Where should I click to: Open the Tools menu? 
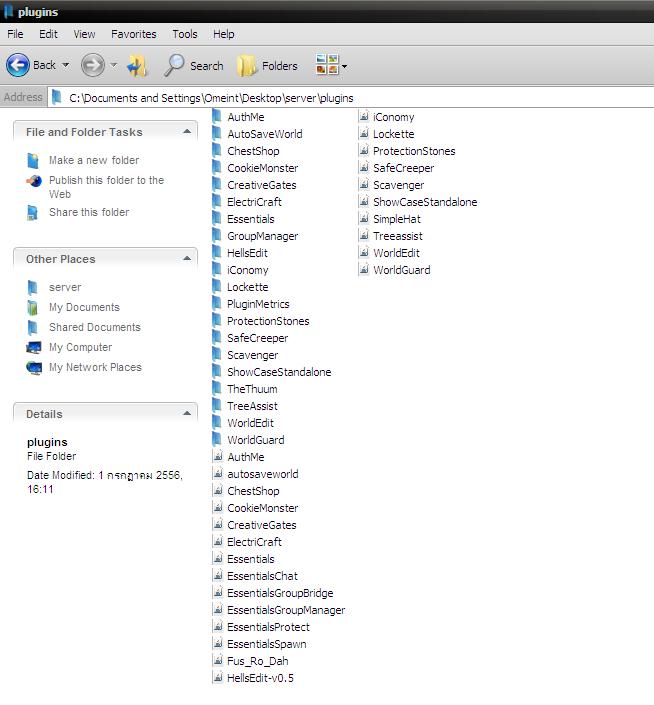click(185, 34)
